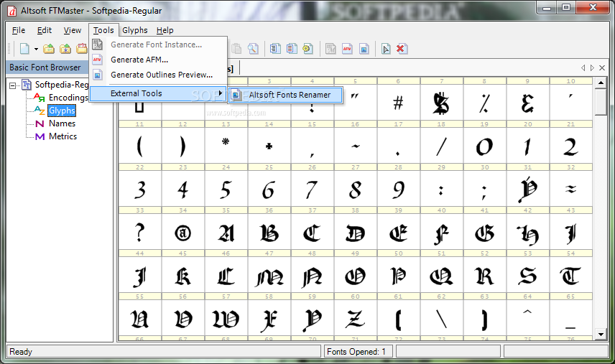Screen dimensions: 615x364
Task: Click the Paste clipboard toolbar icon
Action: [236, 49]
